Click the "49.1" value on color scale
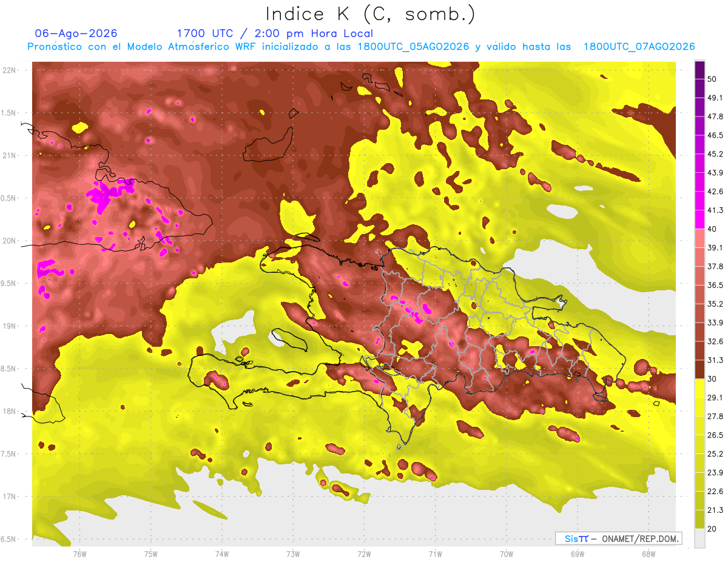 coord(715,98)
